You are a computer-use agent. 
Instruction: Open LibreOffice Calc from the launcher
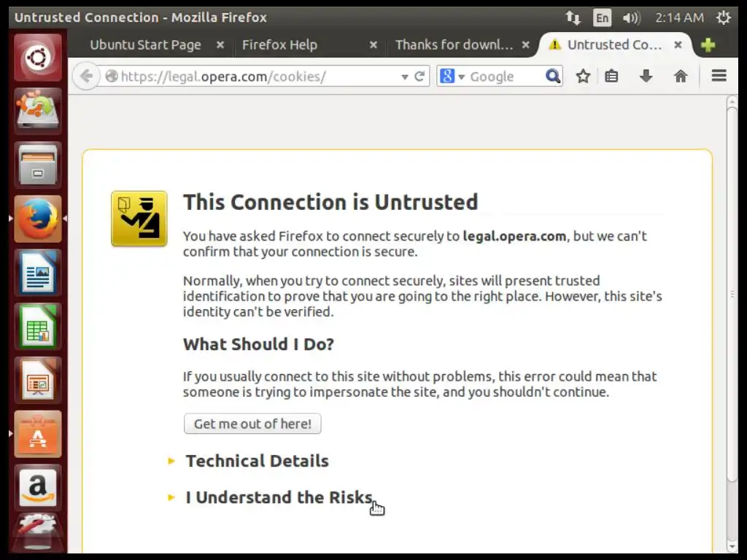point(38,326)
